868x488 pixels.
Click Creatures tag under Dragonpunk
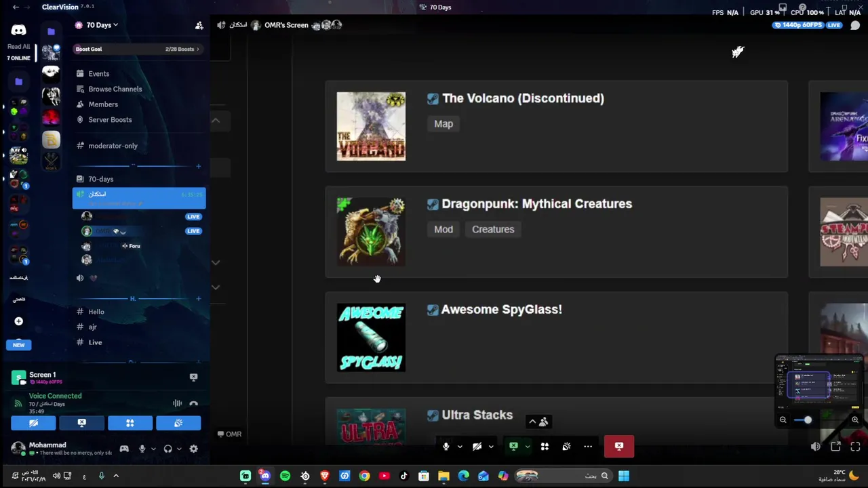pos(493,229)
